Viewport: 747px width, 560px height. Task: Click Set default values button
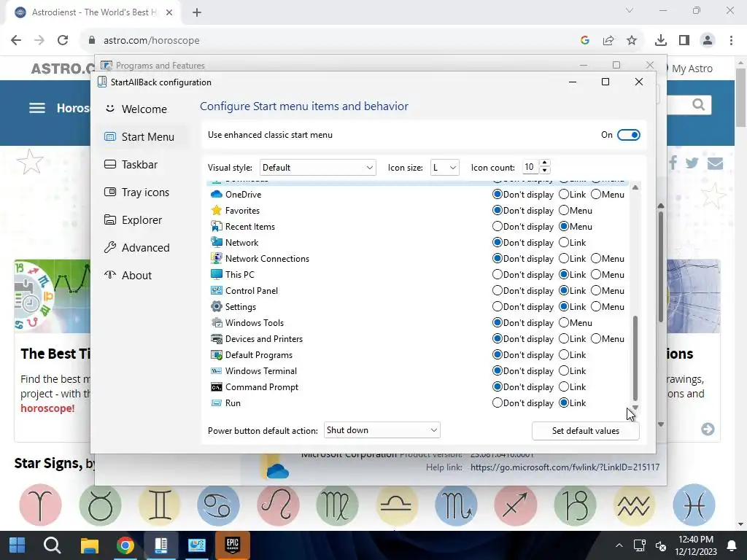pyautogui.click(x=586, y=430)
